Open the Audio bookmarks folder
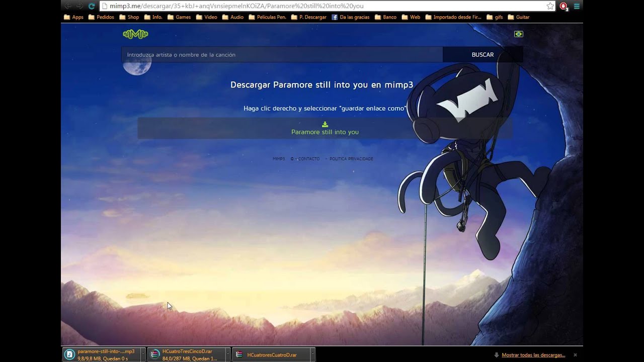The image size is (644, 362). coord(233,17)
